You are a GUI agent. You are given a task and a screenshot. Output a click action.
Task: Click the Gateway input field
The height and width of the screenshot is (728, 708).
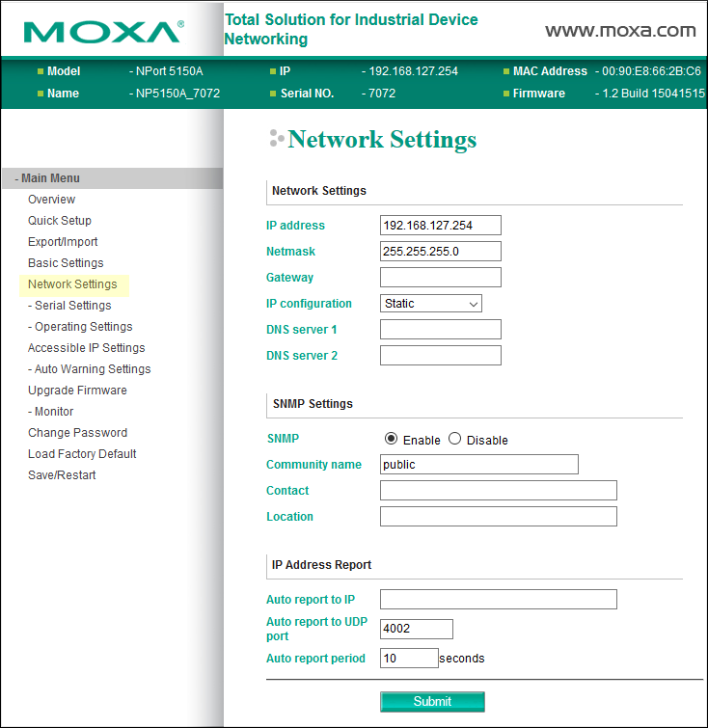[441, 278]
